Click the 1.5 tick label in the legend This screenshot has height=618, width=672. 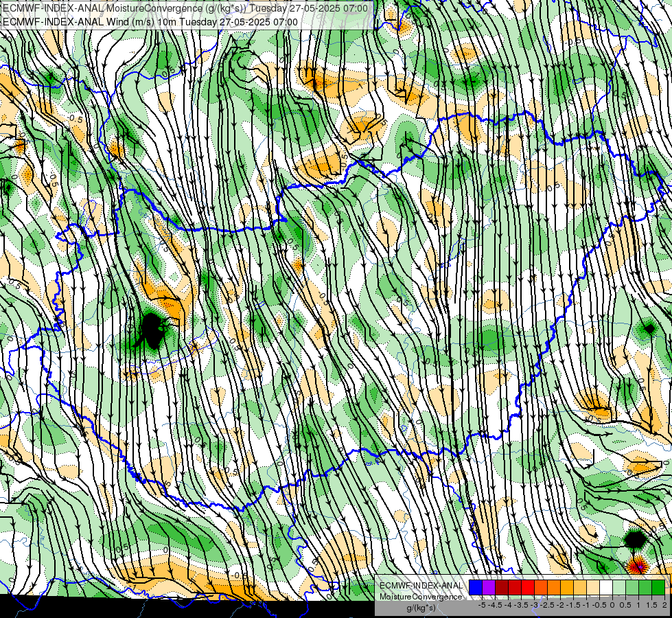tap(652, 605)
